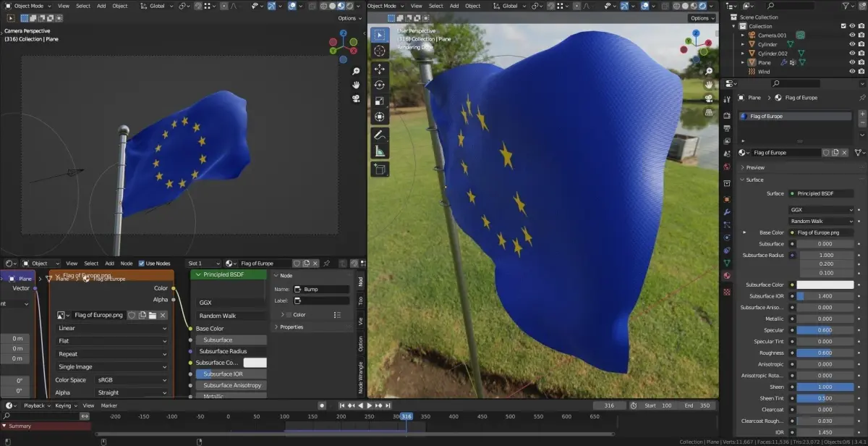
Task: Click camera view icon in left viewport
Action: point(356,98)
